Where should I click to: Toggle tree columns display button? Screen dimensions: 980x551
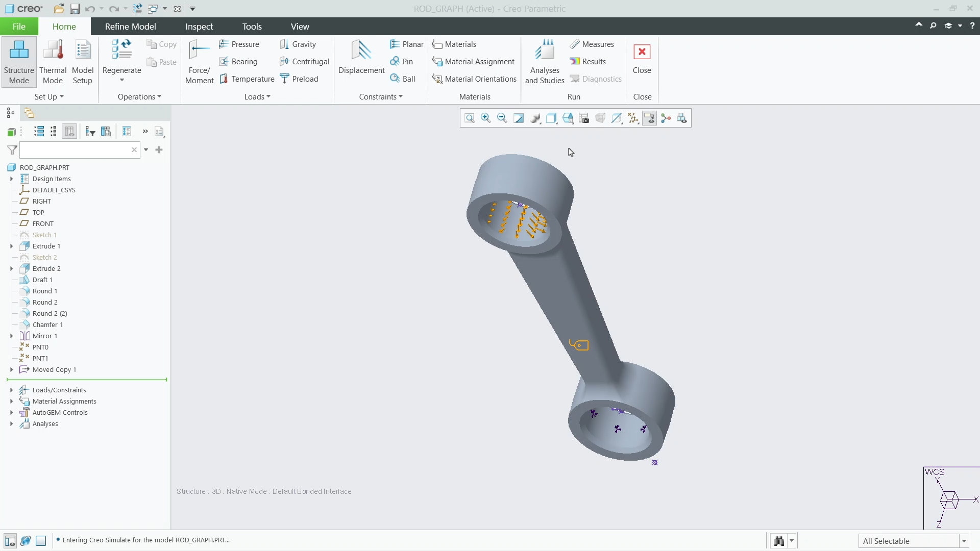tap(69, 132)
